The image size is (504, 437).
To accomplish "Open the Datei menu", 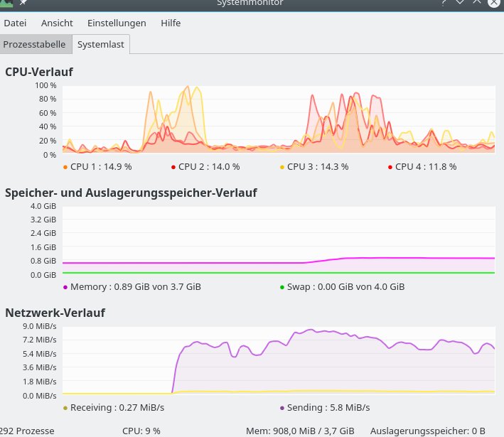I will point(15,23).
